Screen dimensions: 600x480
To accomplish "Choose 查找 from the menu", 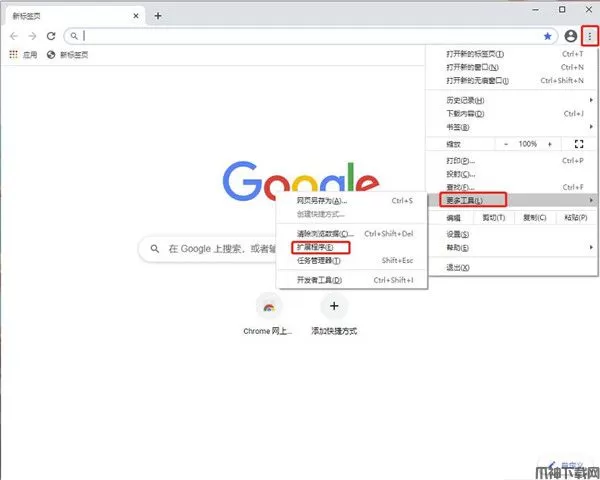I will point(512,187).
